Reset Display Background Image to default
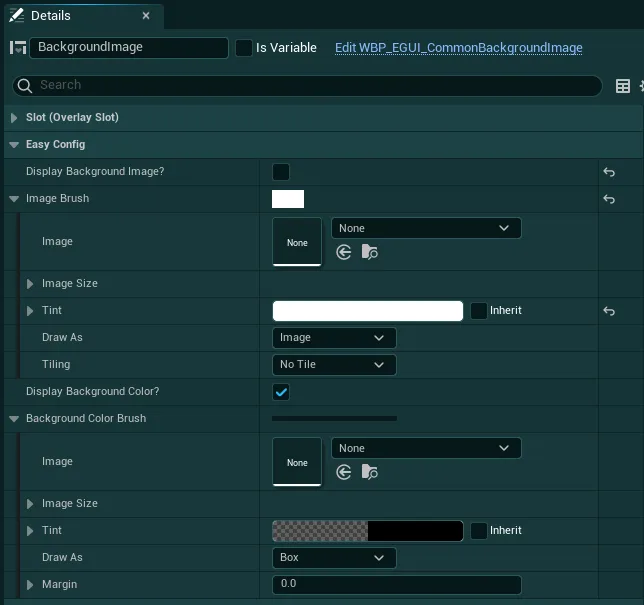The height and width of the screenshot is (605, 644). point(609,172)
